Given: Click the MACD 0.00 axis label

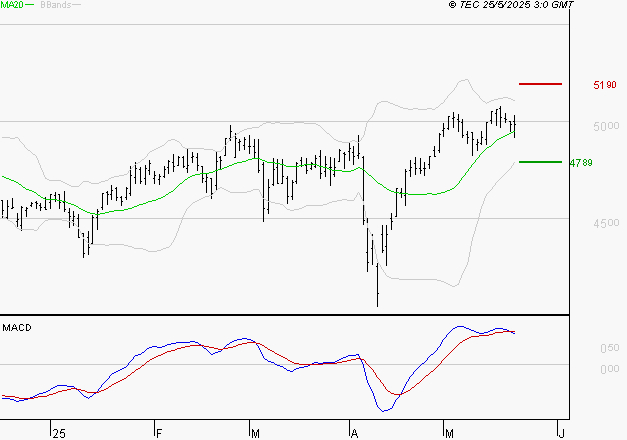Looking at the screenshot, I should (609, 369).
